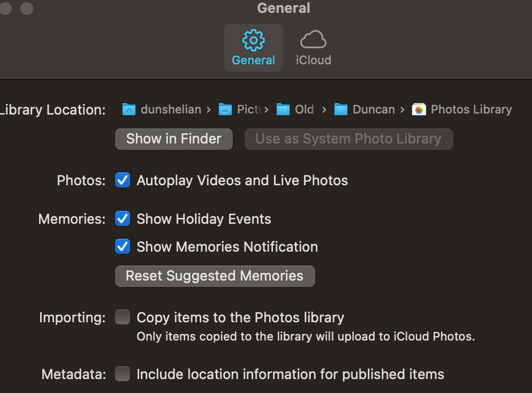Click the Photos section label
The height and width of the screenshot is (393, 532).
(x=81, y=180)
